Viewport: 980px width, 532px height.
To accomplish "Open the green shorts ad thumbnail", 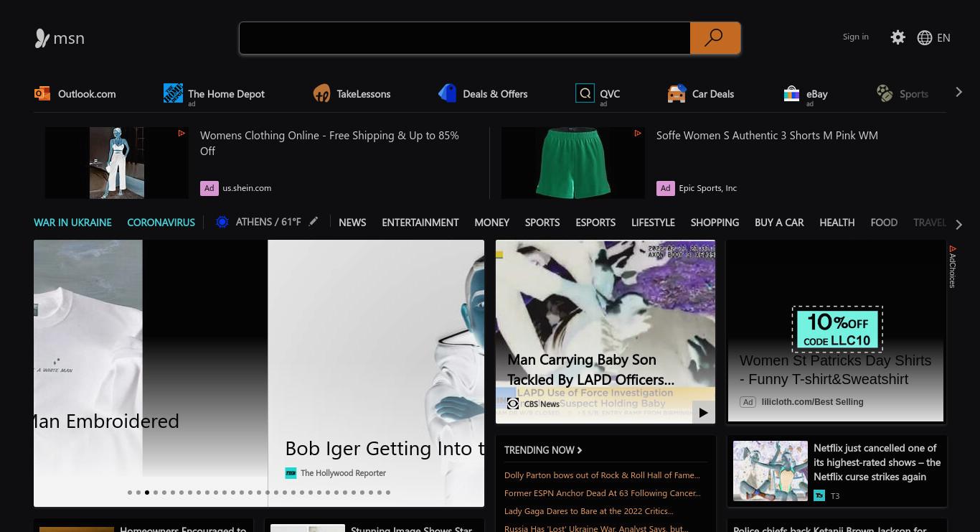I will pos(573,163).
